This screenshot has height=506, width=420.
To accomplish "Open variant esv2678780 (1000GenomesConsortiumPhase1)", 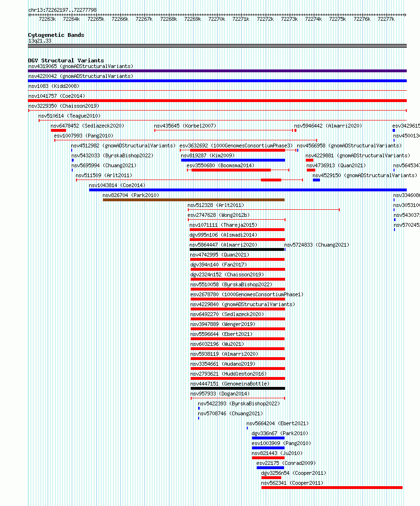I will (x=247, y=295).
